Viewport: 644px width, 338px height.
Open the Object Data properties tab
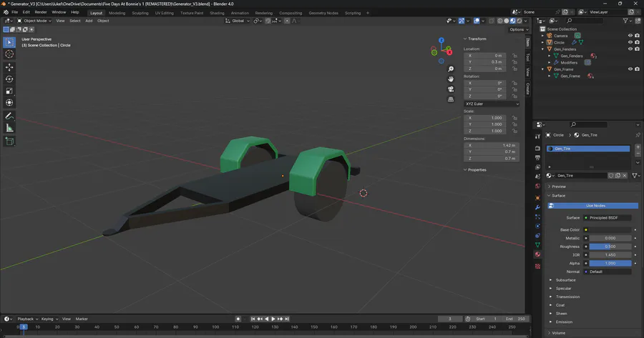coord(537,245)
